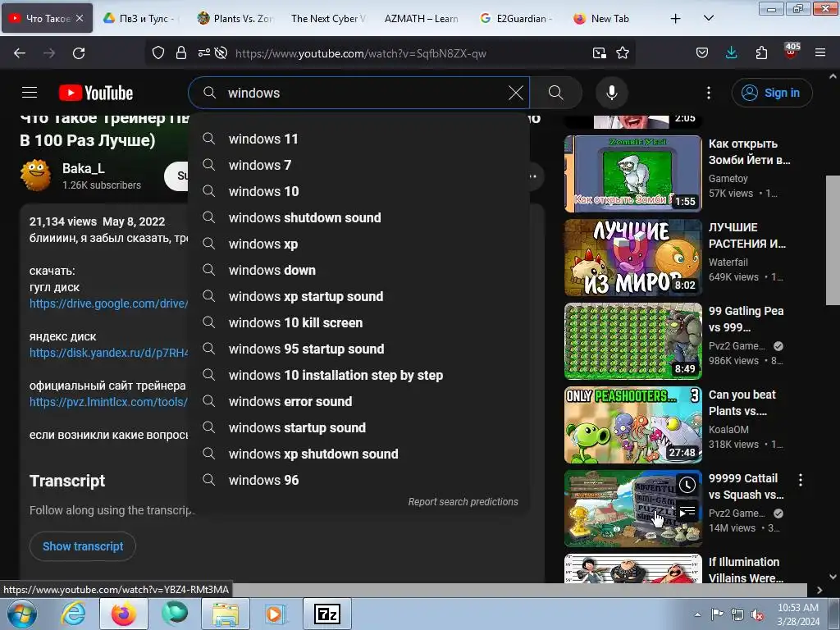Image resolution: width=840 pixels, height=630 pixels.
Task: Open Windows Explorer folder in the taskbar
Action: coord(225,614)
